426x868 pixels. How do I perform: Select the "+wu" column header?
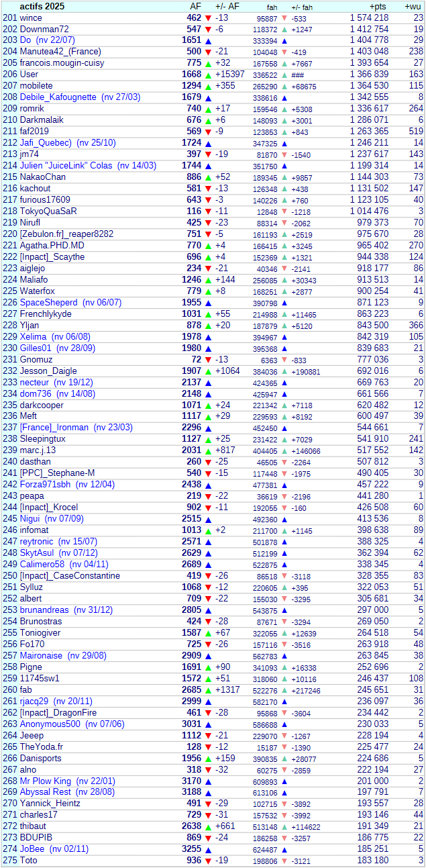(x=413, y=6)
